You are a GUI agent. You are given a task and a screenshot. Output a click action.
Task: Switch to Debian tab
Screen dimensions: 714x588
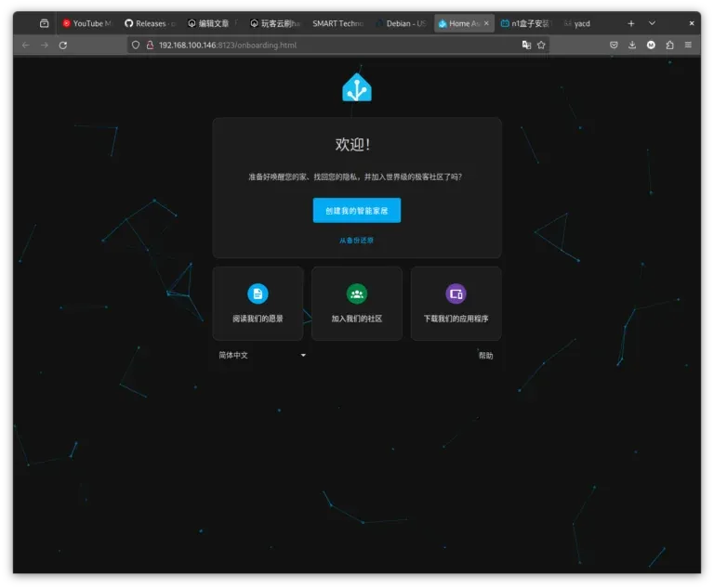401,23
